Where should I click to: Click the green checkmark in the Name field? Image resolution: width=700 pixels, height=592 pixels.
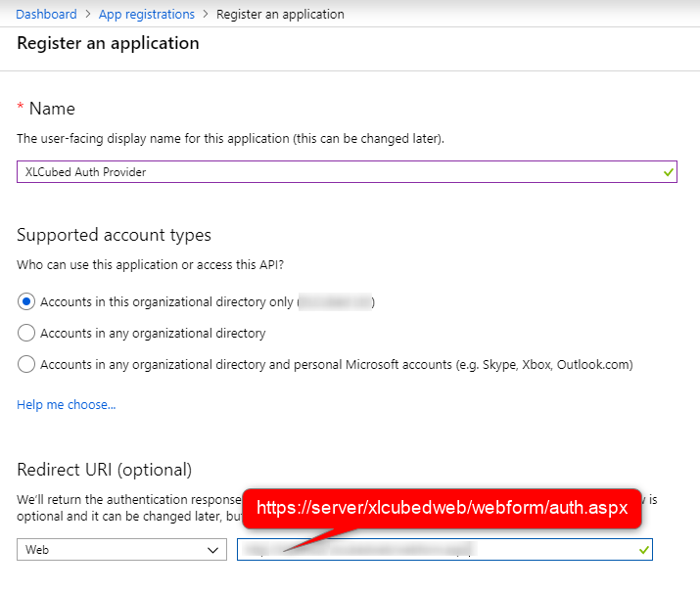click(x=668, y=172)
